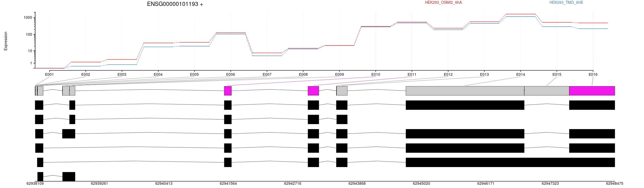Click the blue expression segment above E004
The height and width of the screenshot is (188, 644).
click(158, 47)
